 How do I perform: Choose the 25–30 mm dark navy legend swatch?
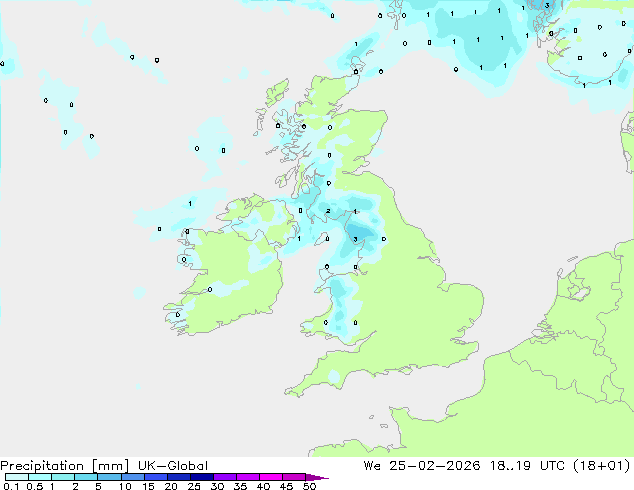click(202, 477)
